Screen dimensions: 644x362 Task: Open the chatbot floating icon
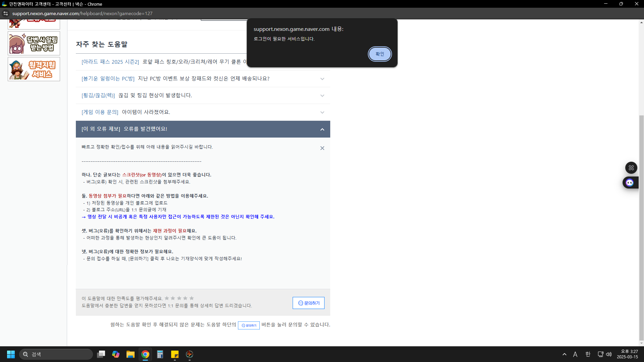click(630, 183)
